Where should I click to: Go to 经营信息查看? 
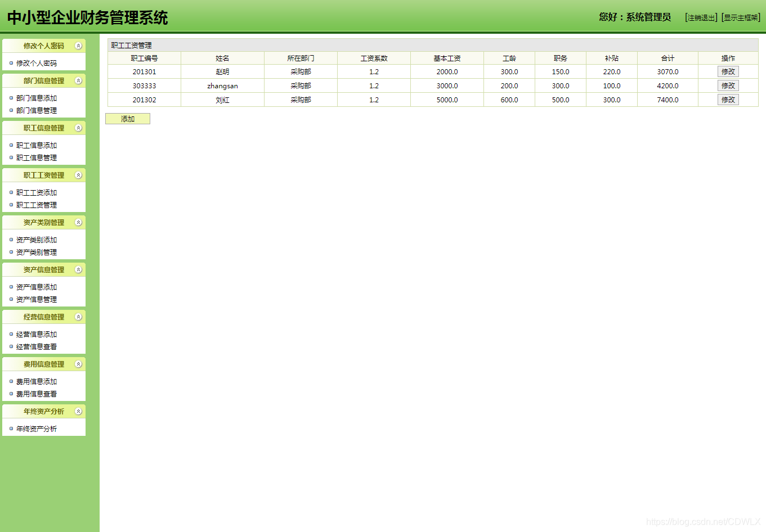tap(37, 347)
